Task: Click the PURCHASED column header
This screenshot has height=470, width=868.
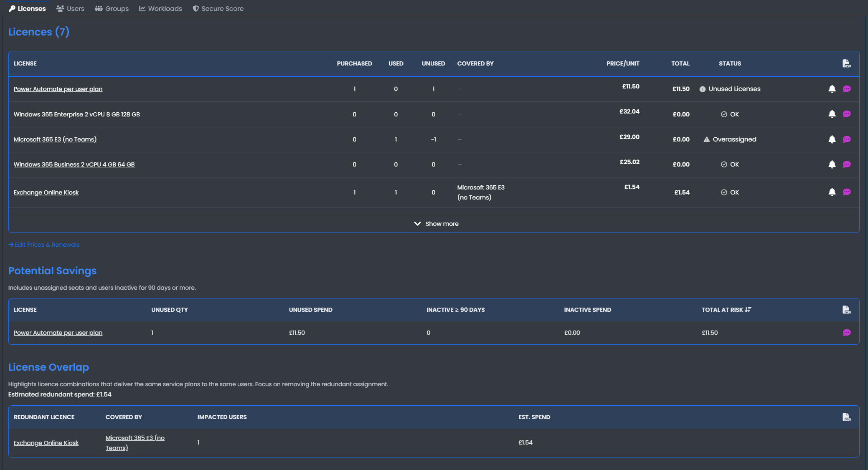Action: (x=354, y=63)
